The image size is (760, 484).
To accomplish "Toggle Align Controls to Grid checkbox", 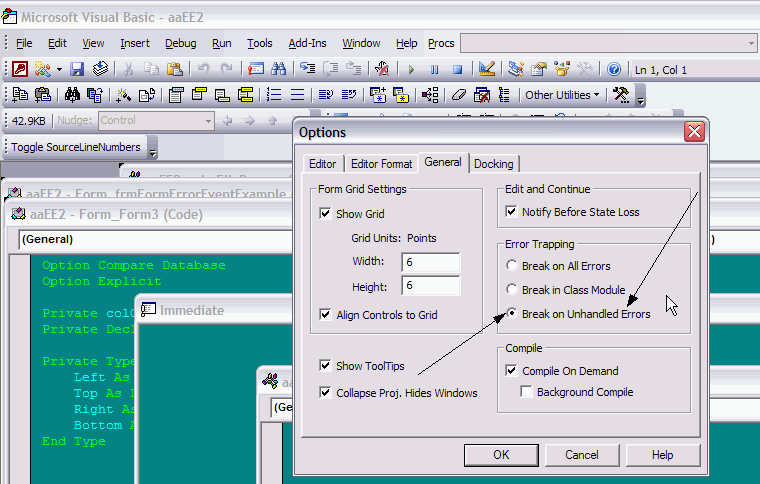I will tap(325, 314).
